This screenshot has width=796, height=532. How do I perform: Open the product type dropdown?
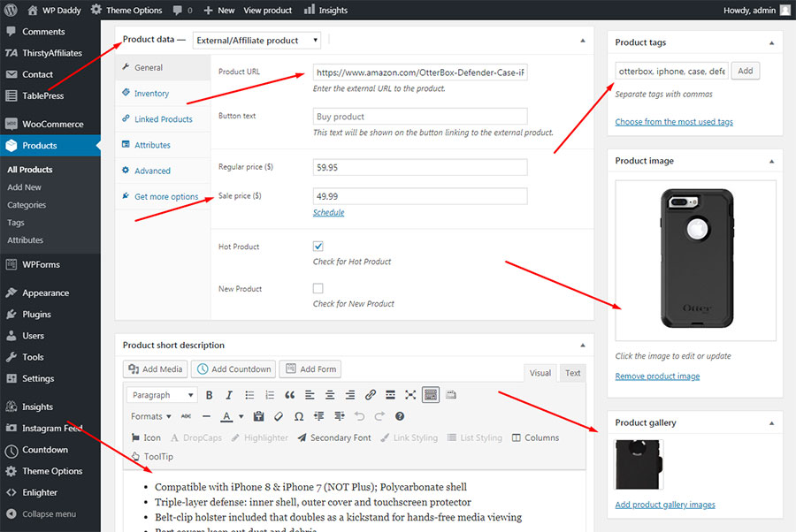point(256,40)
